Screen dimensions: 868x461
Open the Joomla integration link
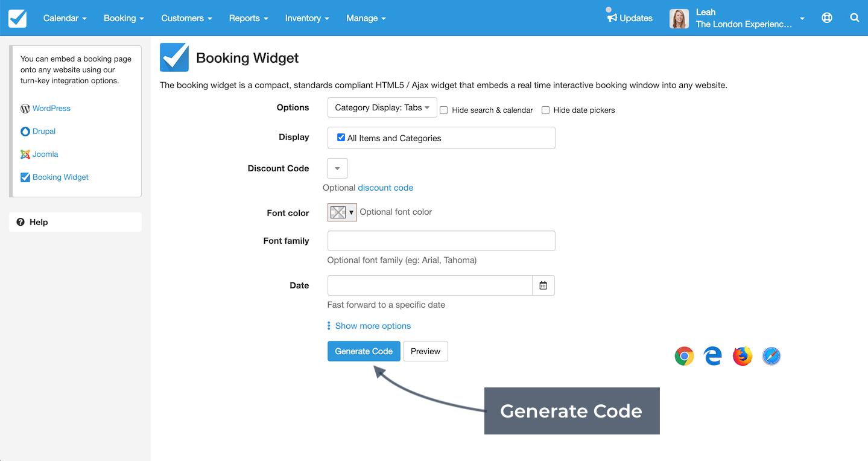(45, 154)
